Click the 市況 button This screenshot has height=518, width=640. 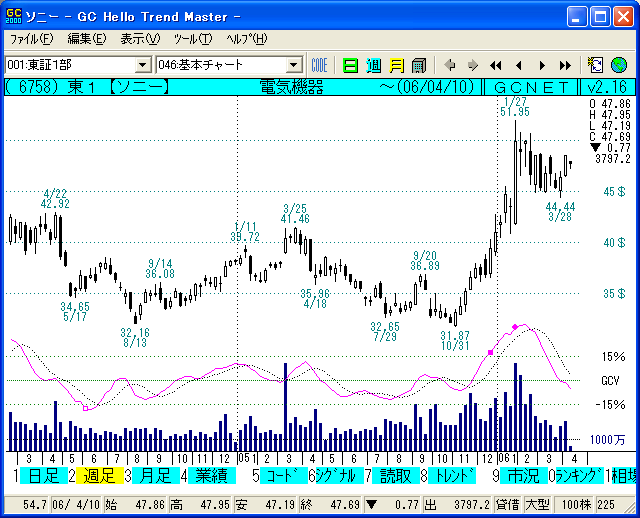(x=522, y=476)
